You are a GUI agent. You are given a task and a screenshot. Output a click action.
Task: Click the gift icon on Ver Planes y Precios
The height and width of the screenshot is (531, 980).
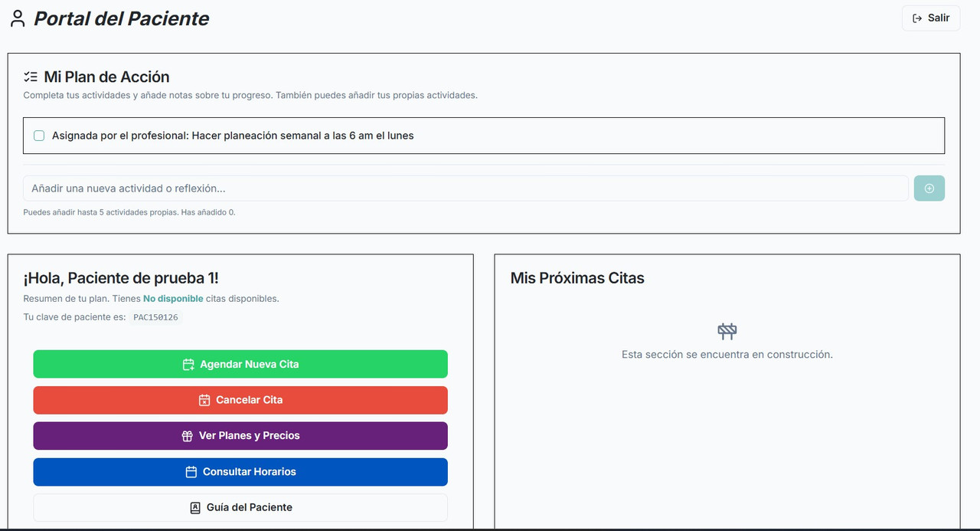coord(188,436)
